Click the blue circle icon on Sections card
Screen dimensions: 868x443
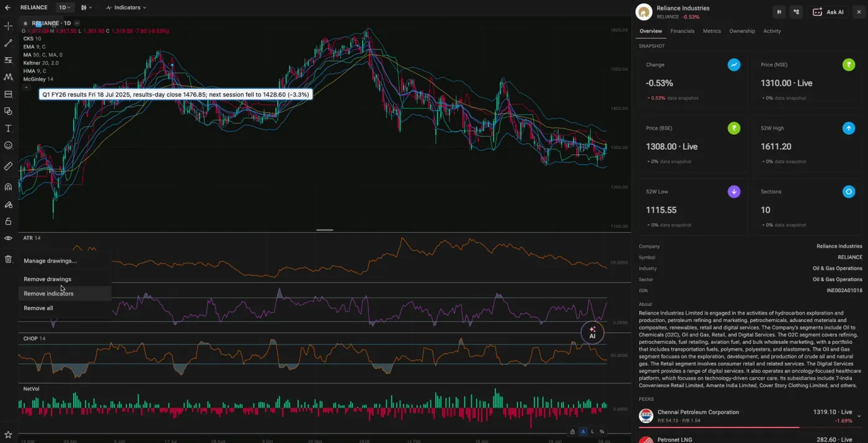point(849,192)
